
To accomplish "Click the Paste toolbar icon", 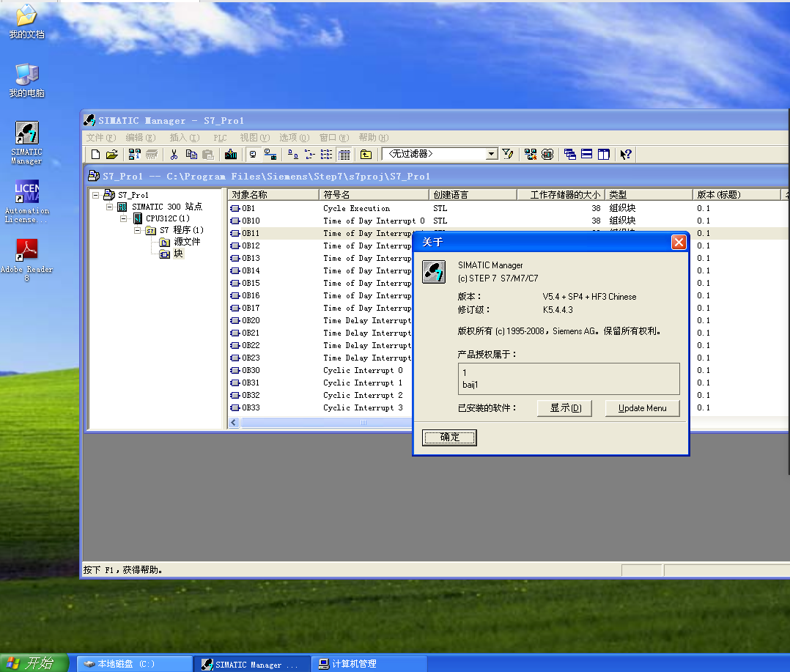I will pos(208,154).
